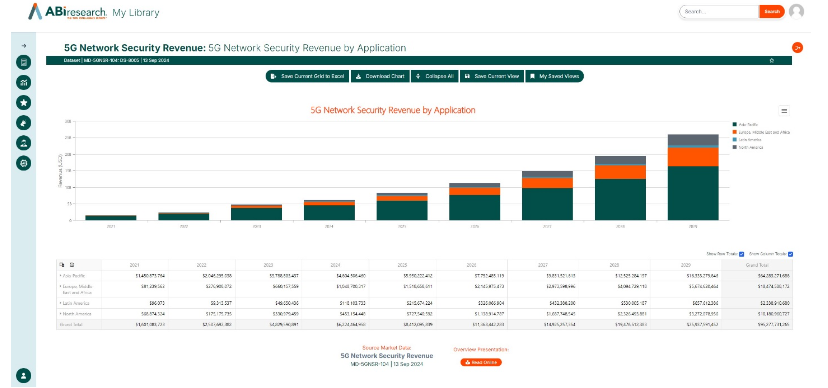The width and height of the screenshot is (828, 388).
Task: Expand the Europe, Middle East and Africa row
Action: coord(60,286)
